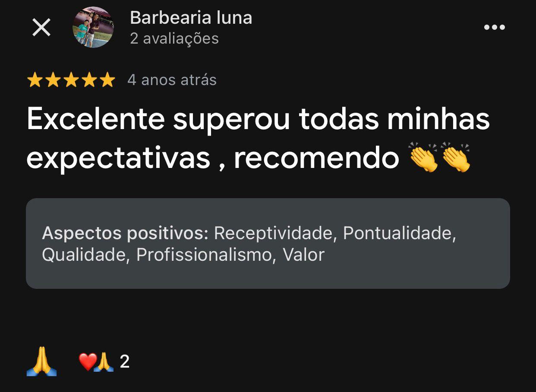Click the '4 anos atrás' timestamp
The height and width of the screenshot is (392, 536).
(x=172, y=80)
